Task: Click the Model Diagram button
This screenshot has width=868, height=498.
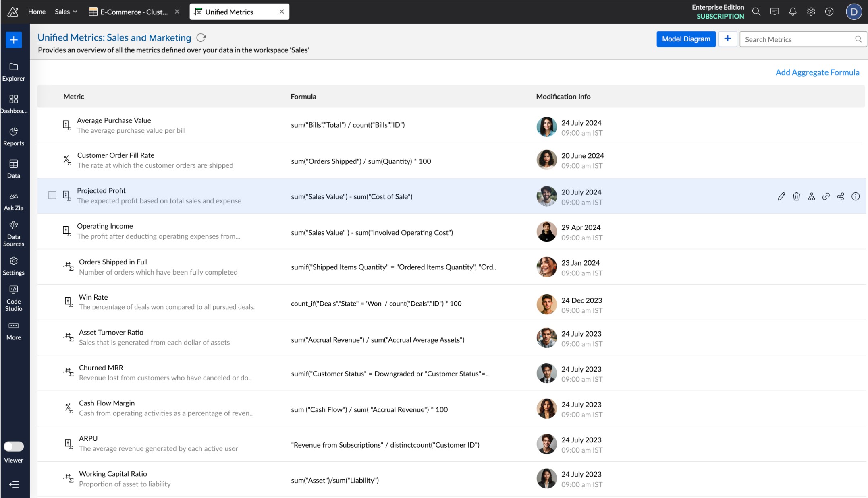Action: pos(685,39)
